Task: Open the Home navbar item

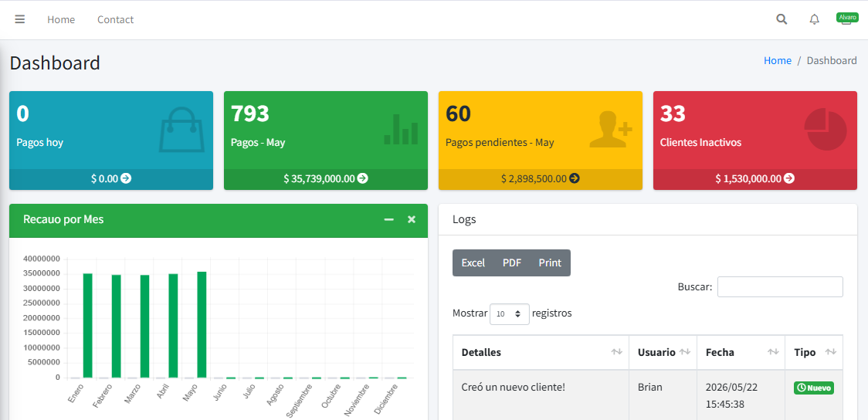Action: 61,19
